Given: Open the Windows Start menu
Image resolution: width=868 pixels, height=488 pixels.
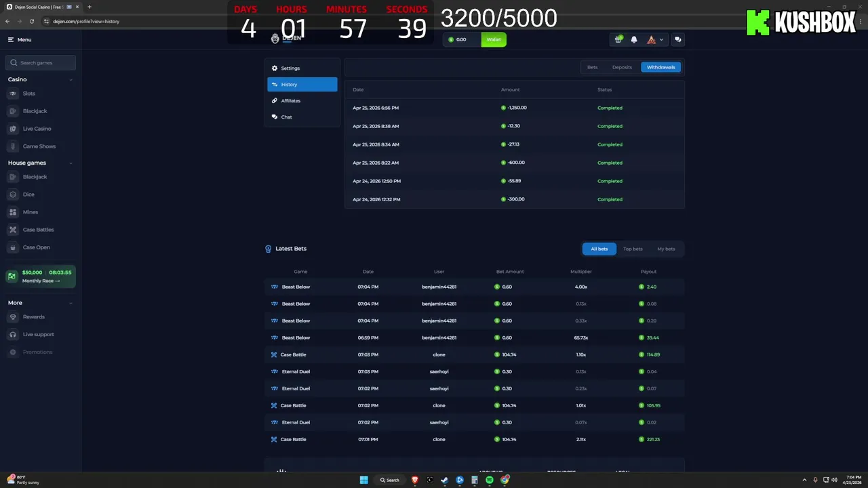Looking at the screenshot, I should pos(364,480).
